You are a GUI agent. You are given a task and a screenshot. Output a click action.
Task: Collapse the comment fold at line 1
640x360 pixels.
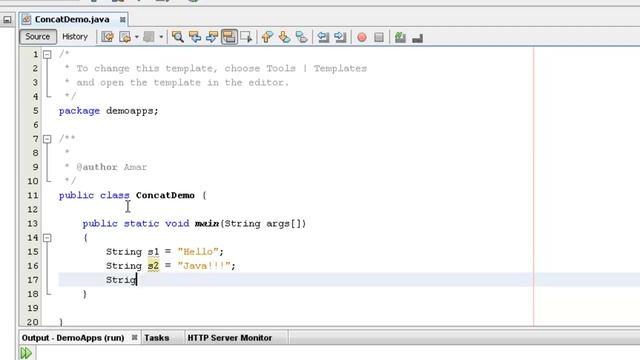pos(47,54)
